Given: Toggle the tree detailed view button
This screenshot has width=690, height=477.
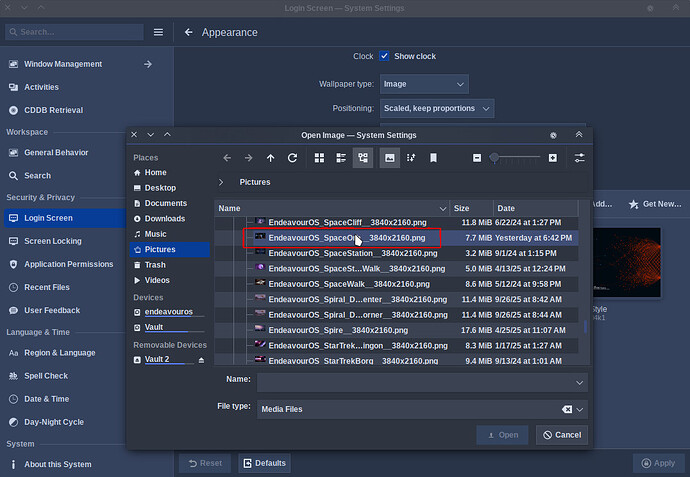Looking at the screenshot, I should click(x=363, y=158).
